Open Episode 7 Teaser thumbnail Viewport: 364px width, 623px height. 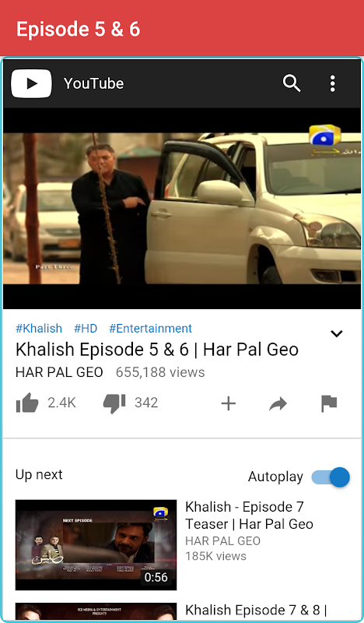click(96, 544)
